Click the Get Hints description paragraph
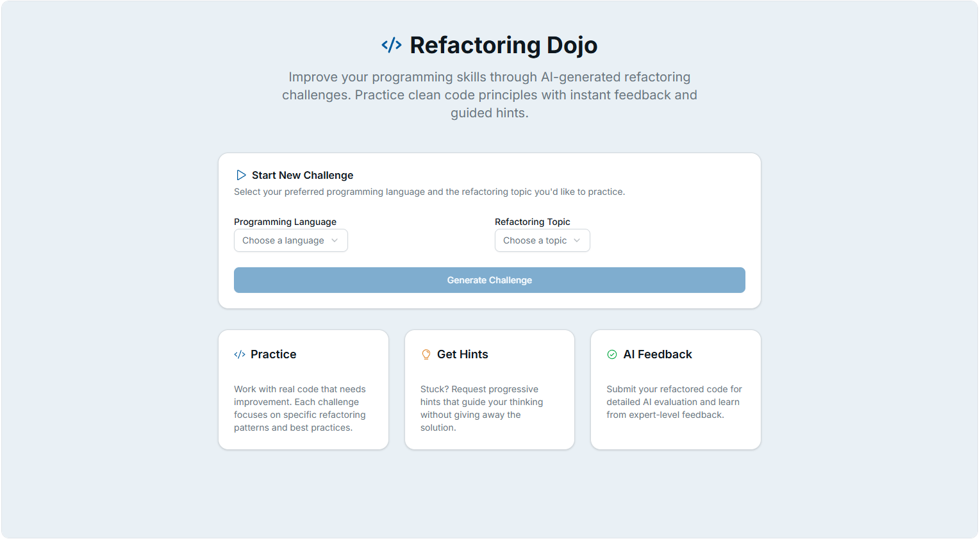Image resolution: width=980 pixels, height=539 pixels. click(481, 408)
